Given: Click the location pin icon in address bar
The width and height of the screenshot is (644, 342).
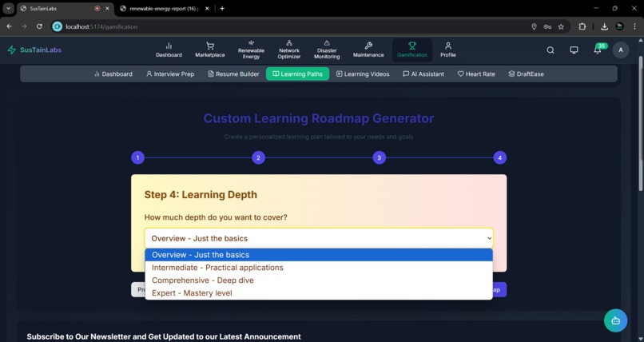Looking at the screenshot, I should pos(534,26).
